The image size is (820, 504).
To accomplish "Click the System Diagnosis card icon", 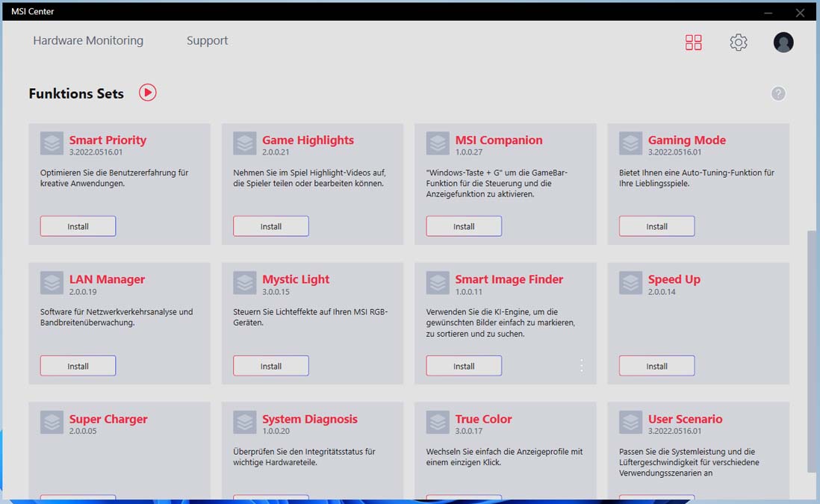I will pos(245,423).
